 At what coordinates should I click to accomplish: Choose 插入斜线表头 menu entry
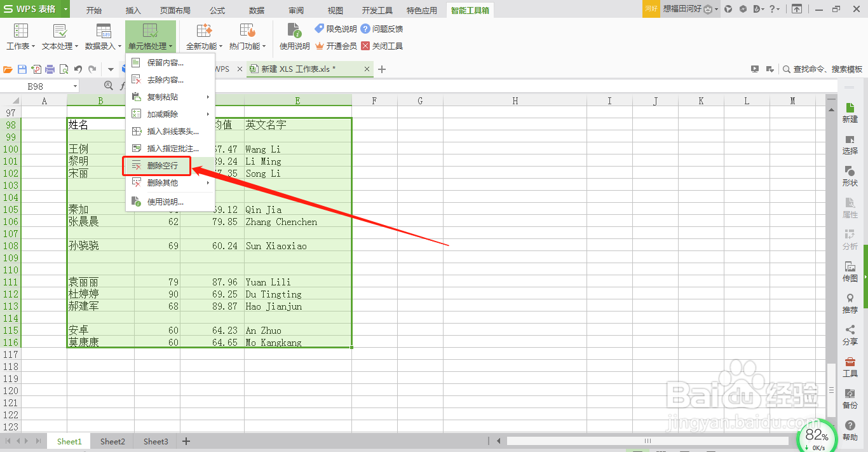coord(170,131)
